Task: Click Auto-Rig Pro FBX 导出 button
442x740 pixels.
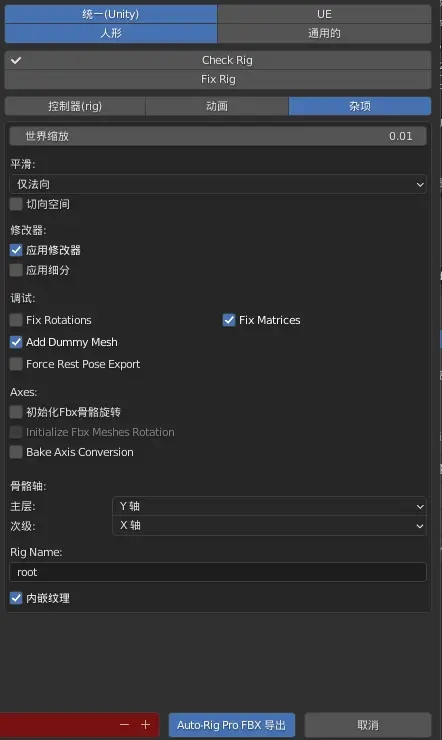Action: (x=232, y=725)
